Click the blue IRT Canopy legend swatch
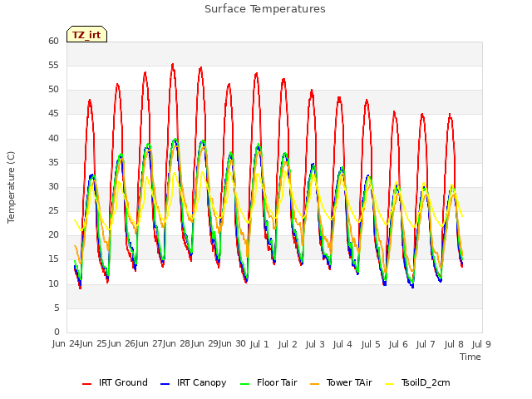Viewport: 532px width, 399px height. (165, 384)
